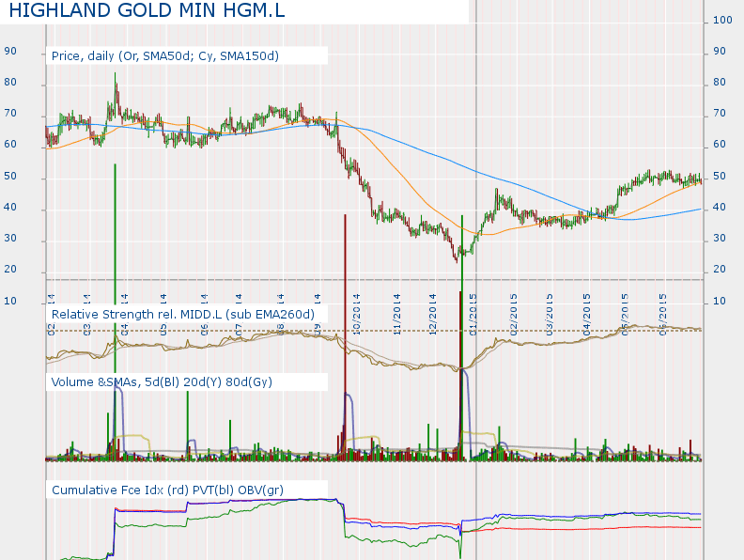The image size is (744, 560).
Task: Click the Volume & SMAs panel label
Action: click(162, 382)
